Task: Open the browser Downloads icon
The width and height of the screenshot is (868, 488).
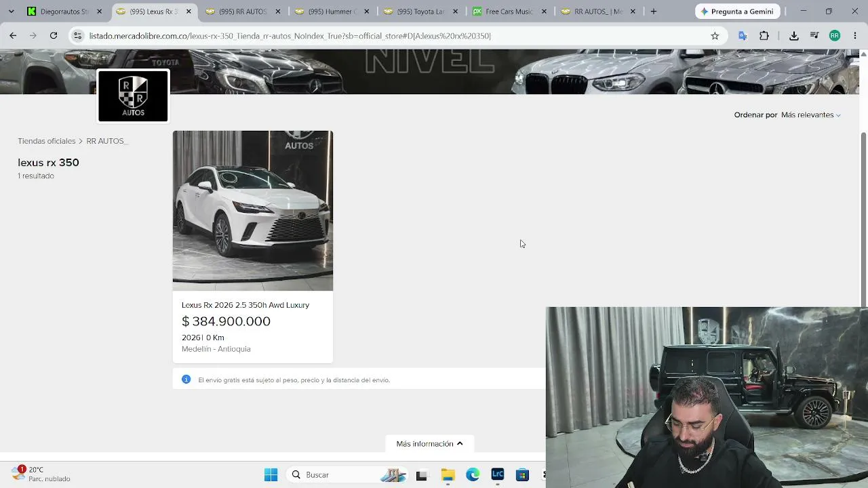Action: (x=794, y=36)
